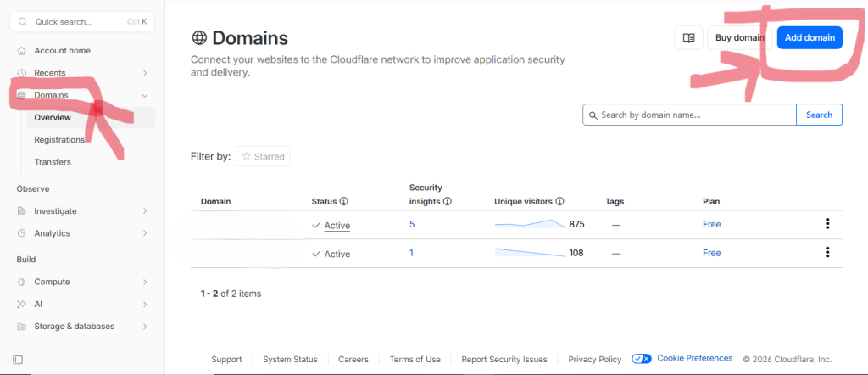Click the magnifier icon in Quick search
The image size is (868, 375).
coord(23,22)
